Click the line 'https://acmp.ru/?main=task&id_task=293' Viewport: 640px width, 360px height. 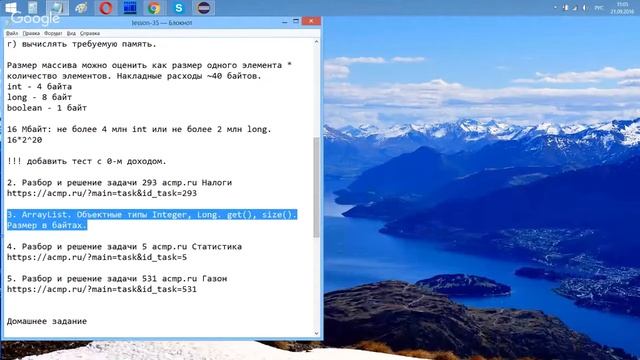(x=102, y=193)
